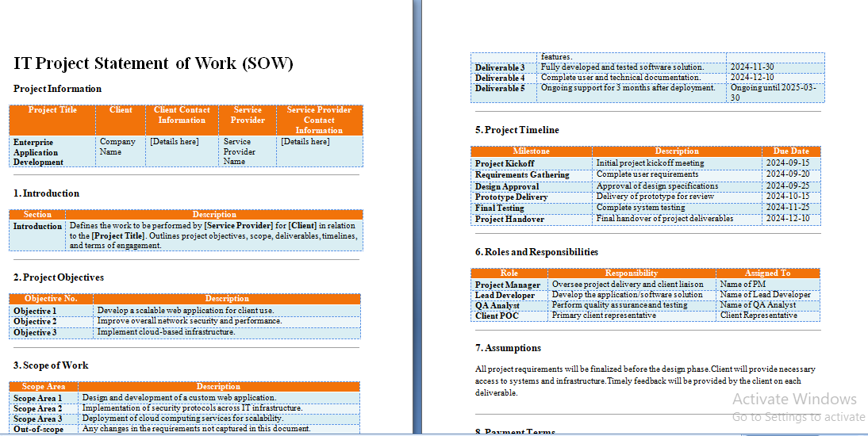Click the 'Due Date' column header
868x436 pixels.
791,151
